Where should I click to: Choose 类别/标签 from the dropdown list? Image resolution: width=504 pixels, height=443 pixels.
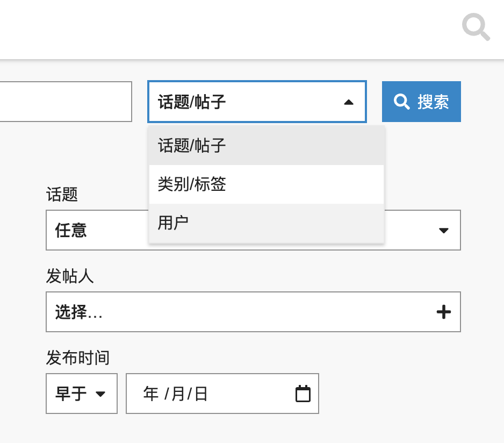pyautogui.click(x=267, y=184)
